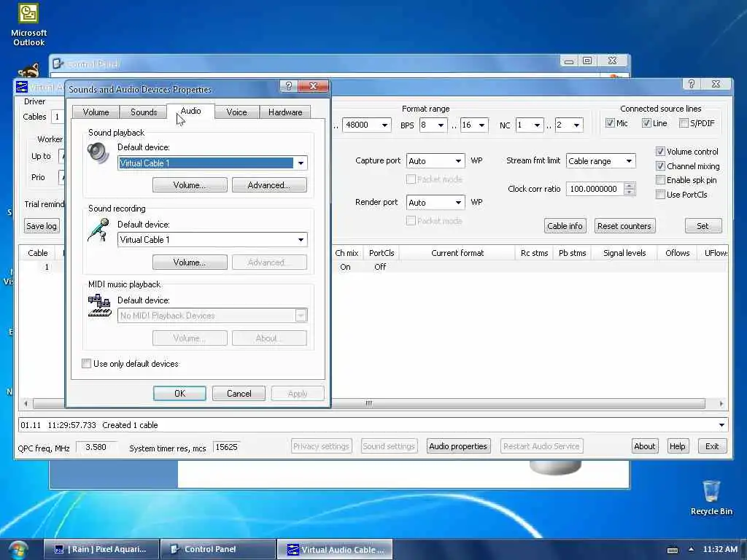Open Microsoft Outlook desktop icon
747x560 pixels.
pos(28,24)
